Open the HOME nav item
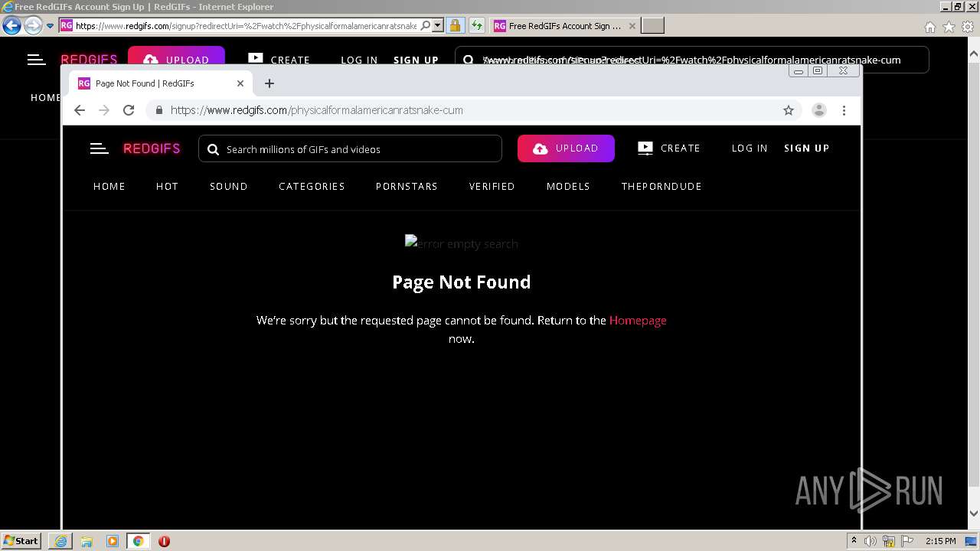Viewport: 980px width, 551px height. pos(109,186)
